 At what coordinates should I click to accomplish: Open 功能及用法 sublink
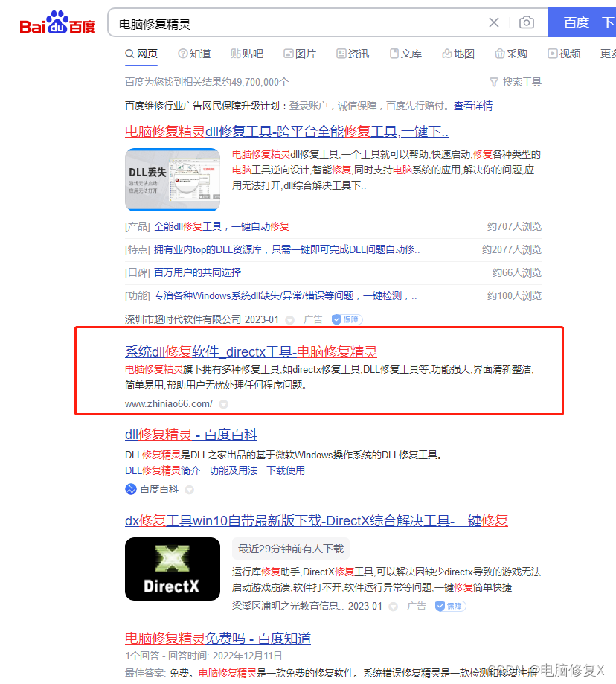[x=234, y=470]
